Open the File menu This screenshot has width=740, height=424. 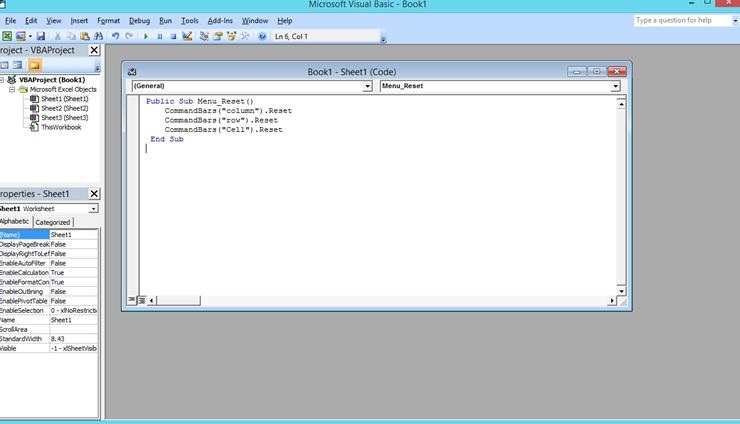[10, 21]
